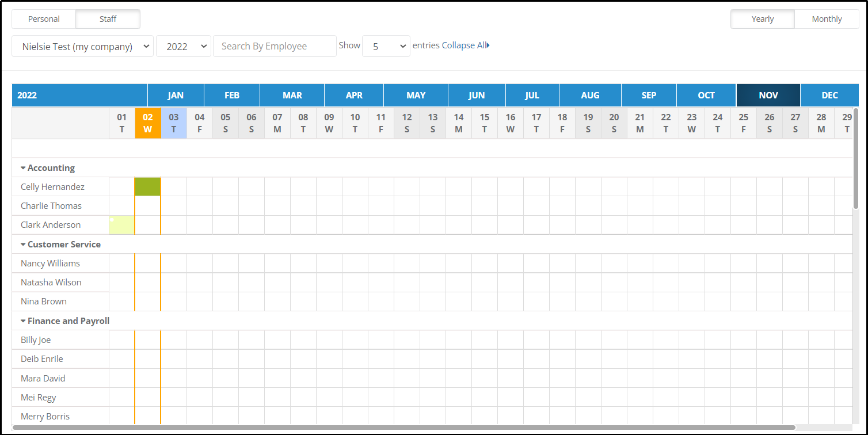Click the Search By Employee field
This screenshot has width=868, height=435.
[x=275, y=46]
